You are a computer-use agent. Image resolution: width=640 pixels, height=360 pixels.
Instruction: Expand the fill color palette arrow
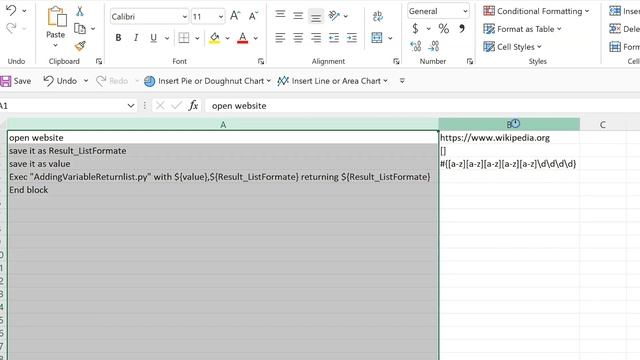[227, 38]
